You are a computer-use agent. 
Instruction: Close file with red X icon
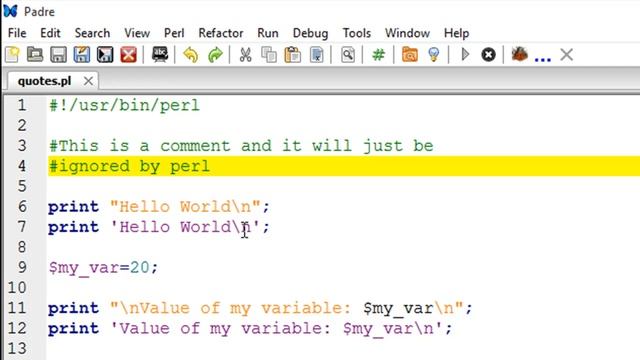128,54
